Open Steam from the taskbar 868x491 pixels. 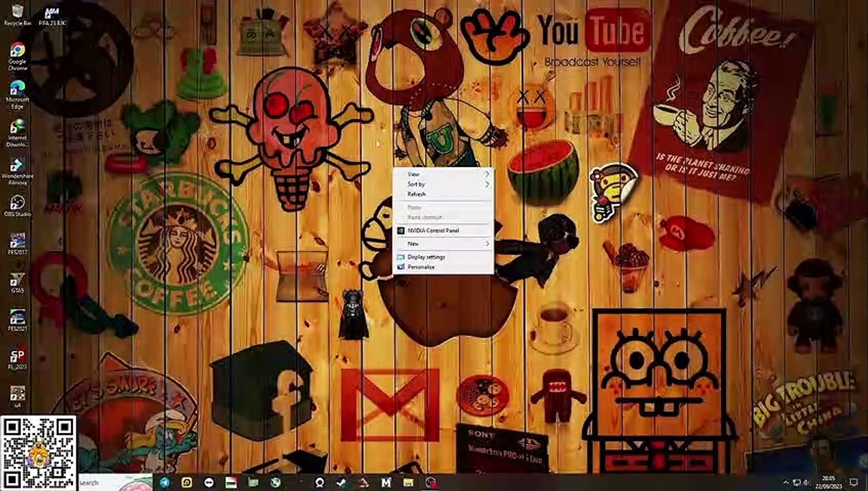coord(341,482)
